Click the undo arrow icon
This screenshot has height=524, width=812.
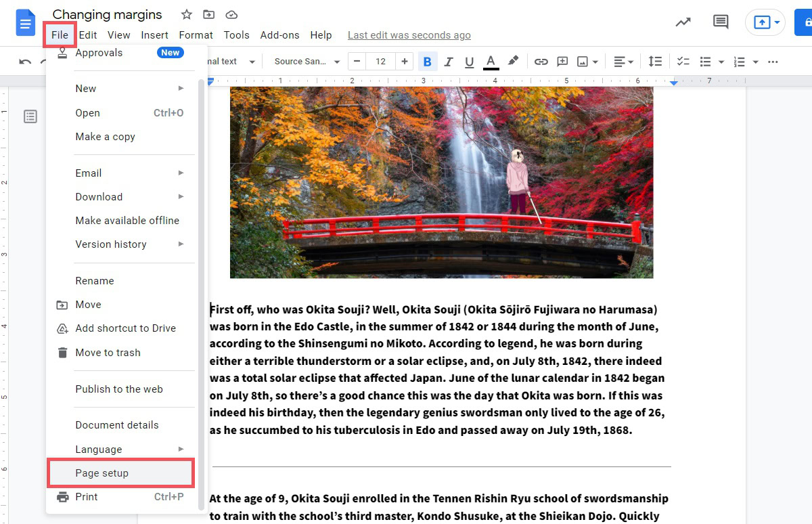(25, 62)
